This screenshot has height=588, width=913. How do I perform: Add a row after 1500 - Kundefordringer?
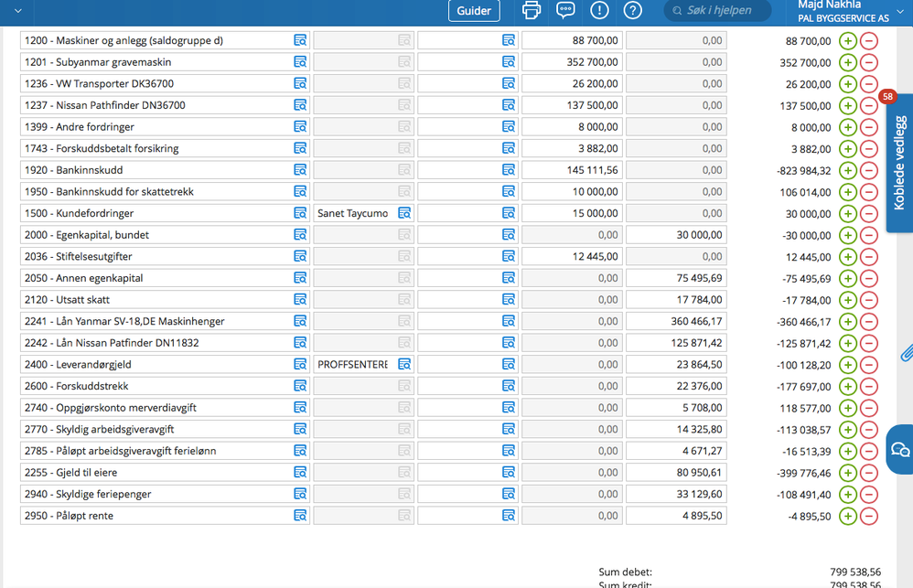848,214
